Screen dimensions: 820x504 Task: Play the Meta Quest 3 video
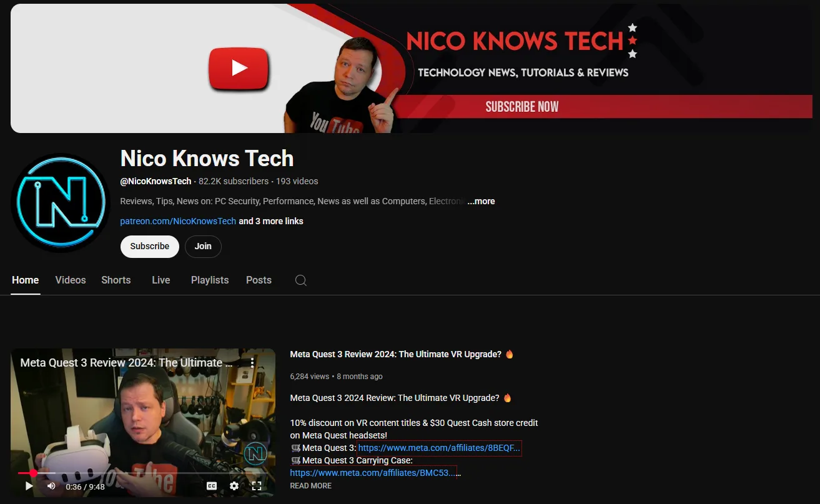coord(29,486)
